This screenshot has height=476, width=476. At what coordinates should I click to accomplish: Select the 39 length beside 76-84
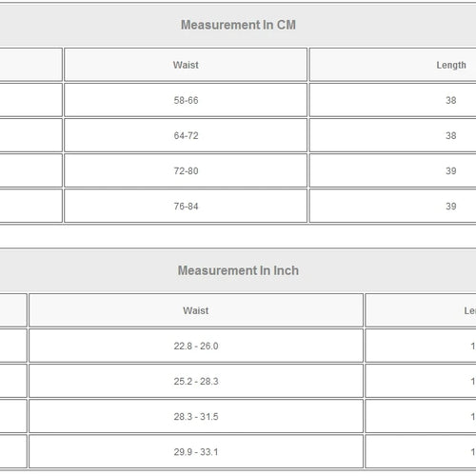393,206
